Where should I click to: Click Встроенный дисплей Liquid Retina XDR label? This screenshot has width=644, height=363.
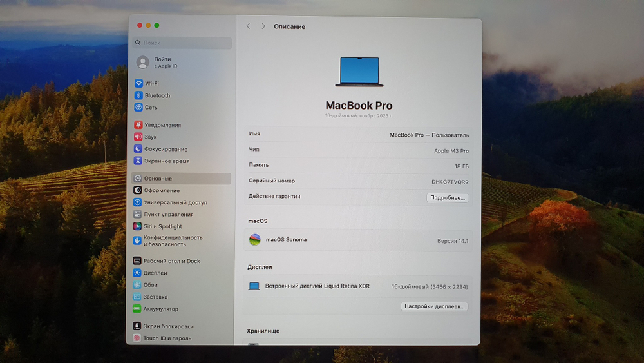(x=317, y=286)
